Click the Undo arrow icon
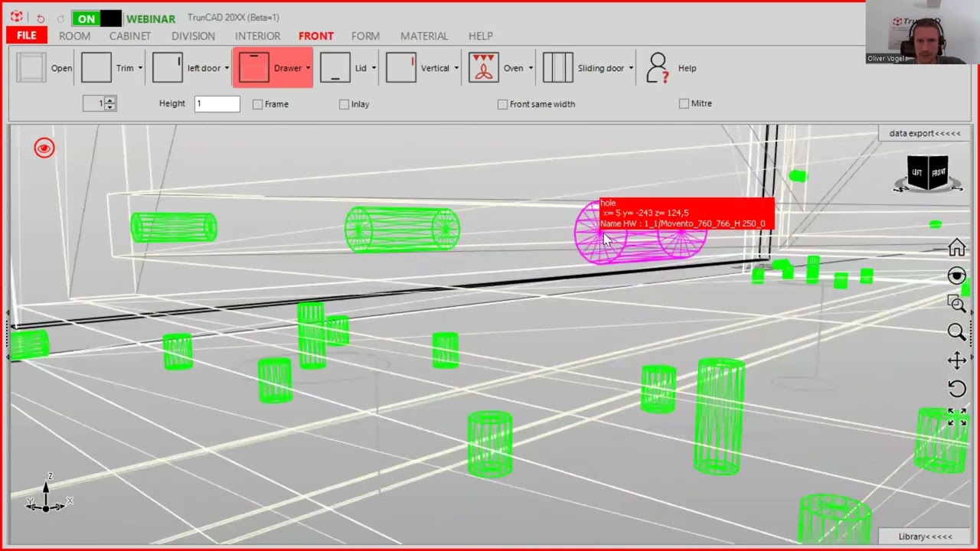The image size is (980, 551). pos(41,18)
